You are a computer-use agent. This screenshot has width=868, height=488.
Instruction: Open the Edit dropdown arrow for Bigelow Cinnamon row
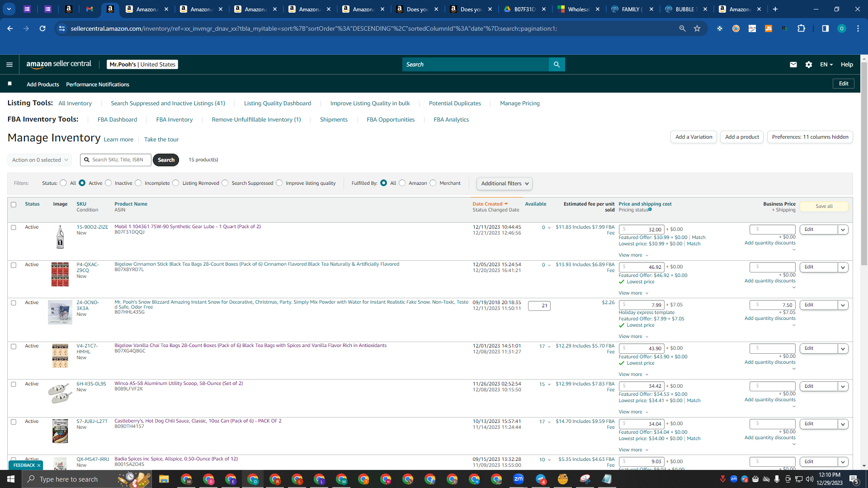843,267
